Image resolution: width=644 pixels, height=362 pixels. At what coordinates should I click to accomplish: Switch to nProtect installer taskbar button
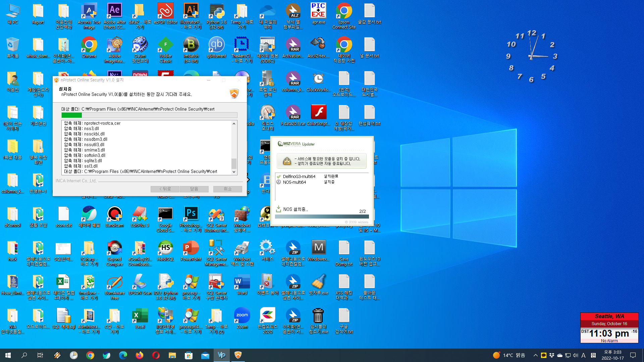coord(238,355)
